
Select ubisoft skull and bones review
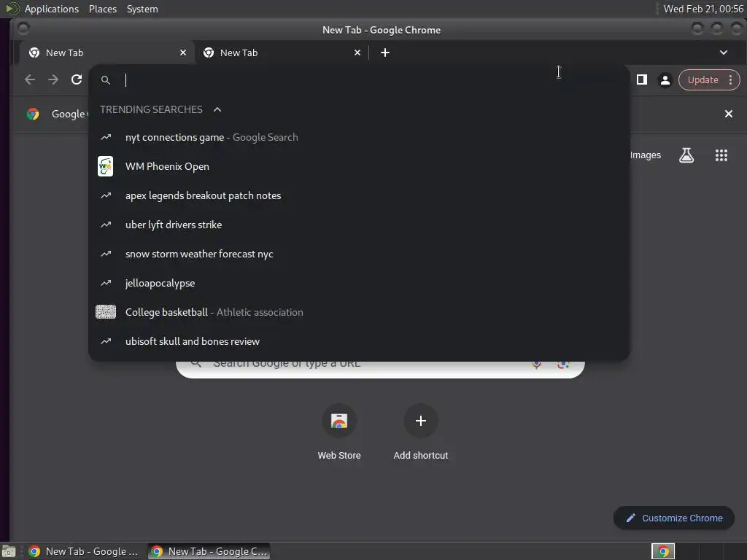(x=359, y=341)
